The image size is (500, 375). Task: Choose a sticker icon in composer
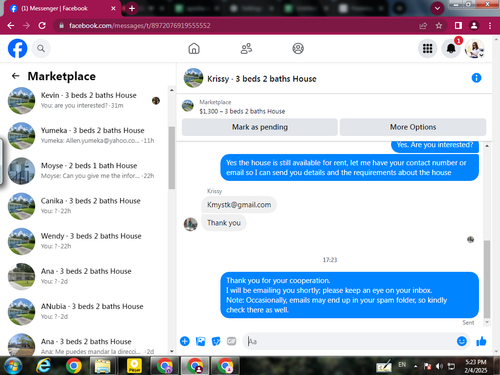(x=216, y=341)
